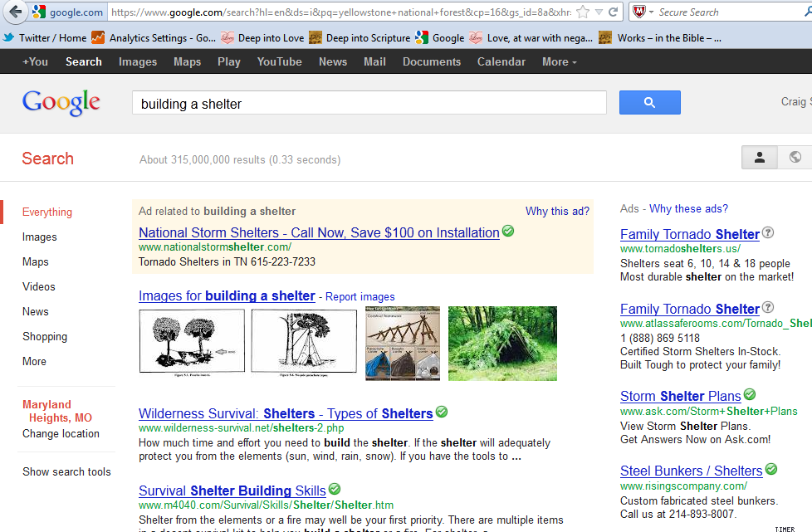This screenshot has height=532, width=812.
Task: Focus the Google search box containing building a shelter
Action: coord(369,103)
